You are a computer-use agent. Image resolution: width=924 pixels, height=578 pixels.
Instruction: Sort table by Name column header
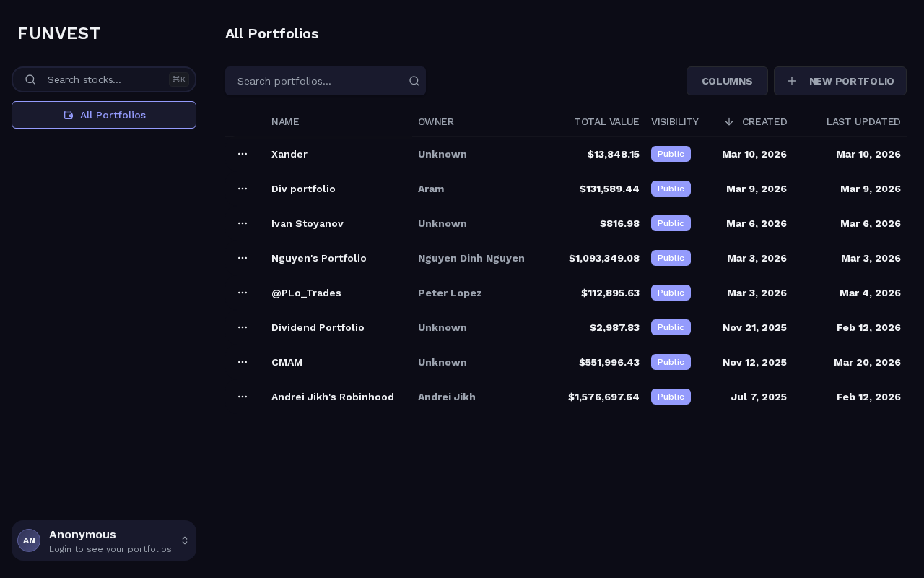tap(285, 121)
